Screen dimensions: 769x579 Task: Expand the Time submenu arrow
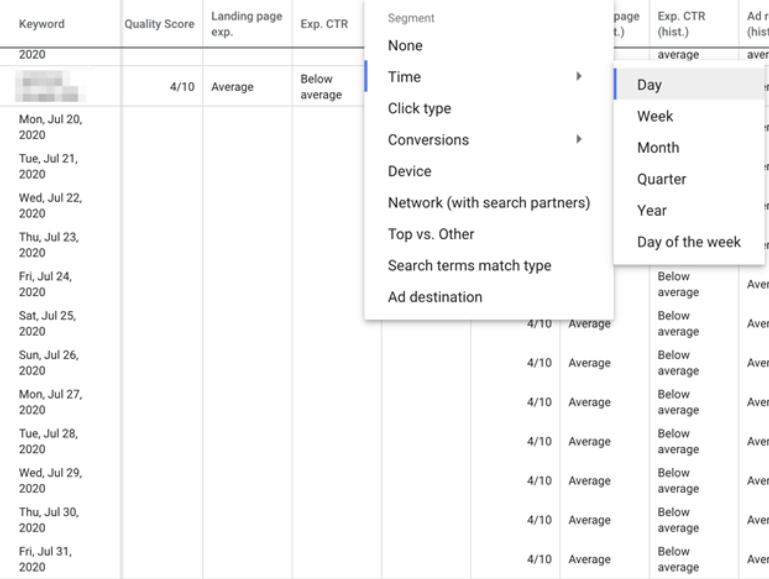point(579,77)
